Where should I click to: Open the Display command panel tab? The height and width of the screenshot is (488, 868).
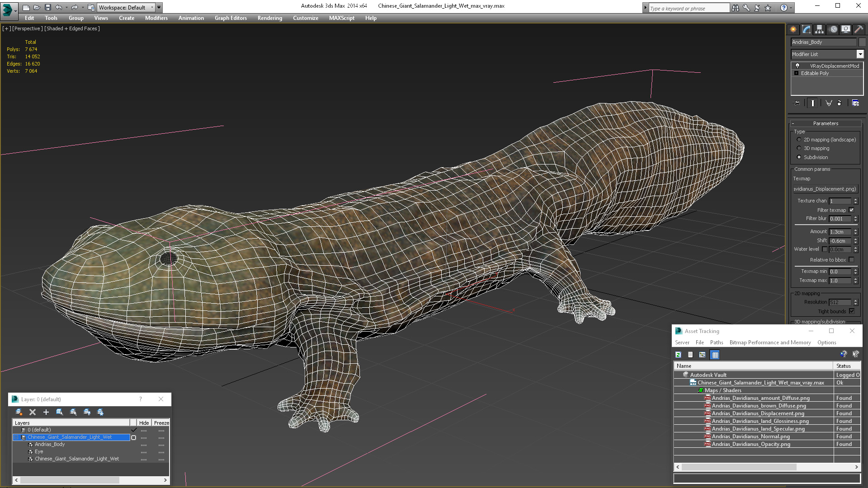coord(846,29)
